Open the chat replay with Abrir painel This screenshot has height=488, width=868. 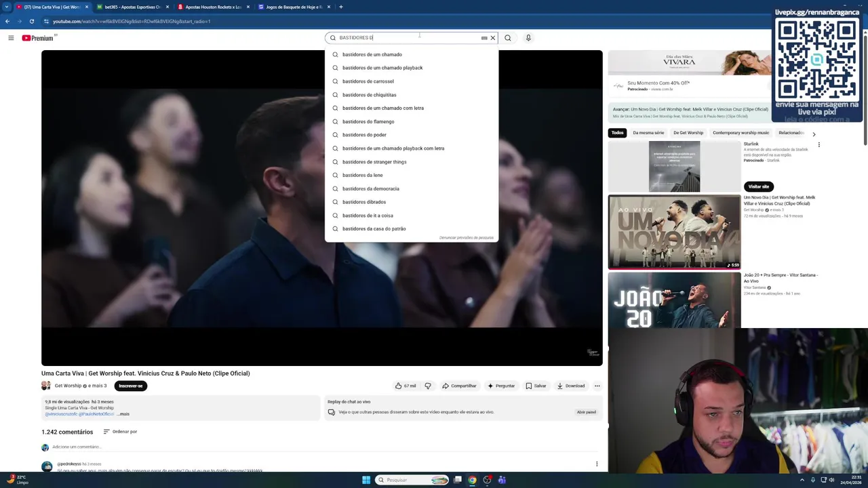587,412
